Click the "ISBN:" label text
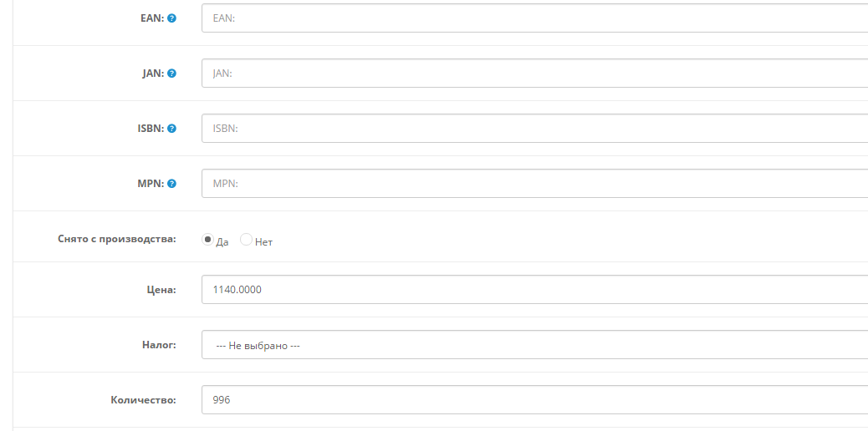The width and height of the screenshot is (868, 431). [151, 129]
